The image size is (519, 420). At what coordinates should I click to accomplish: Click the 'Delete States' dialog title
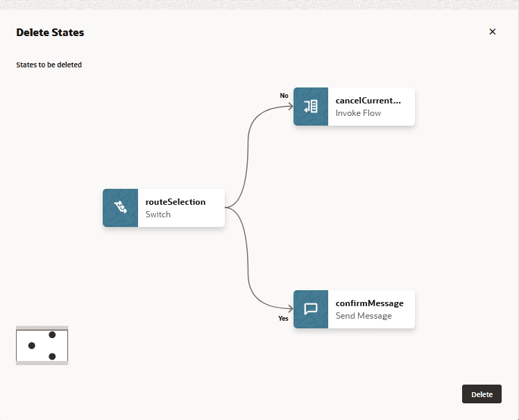[50, 33]
